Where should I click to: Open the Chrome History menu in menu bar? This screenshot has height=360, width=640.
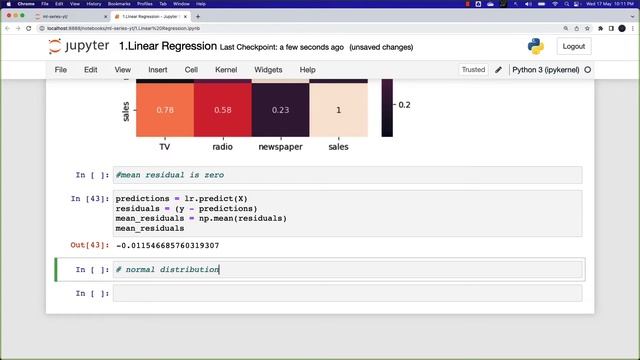[93, 4]
